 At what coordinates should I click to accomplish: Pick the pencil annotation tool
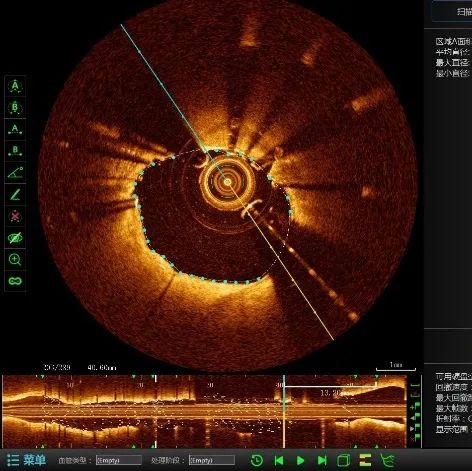[x=15, y=194]
